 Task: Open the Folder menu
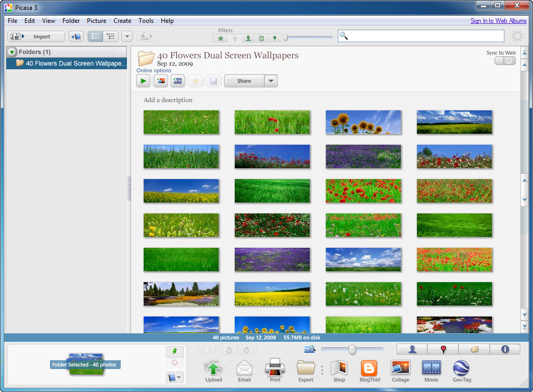(71, 21)
